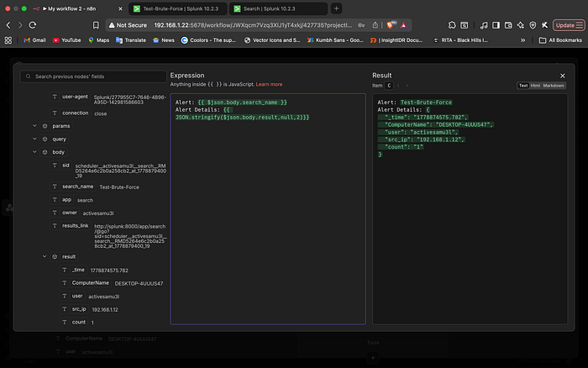Screen dimensions: 588x368
Task: Select the sid field pill
Action: click(x=60, y=166)
